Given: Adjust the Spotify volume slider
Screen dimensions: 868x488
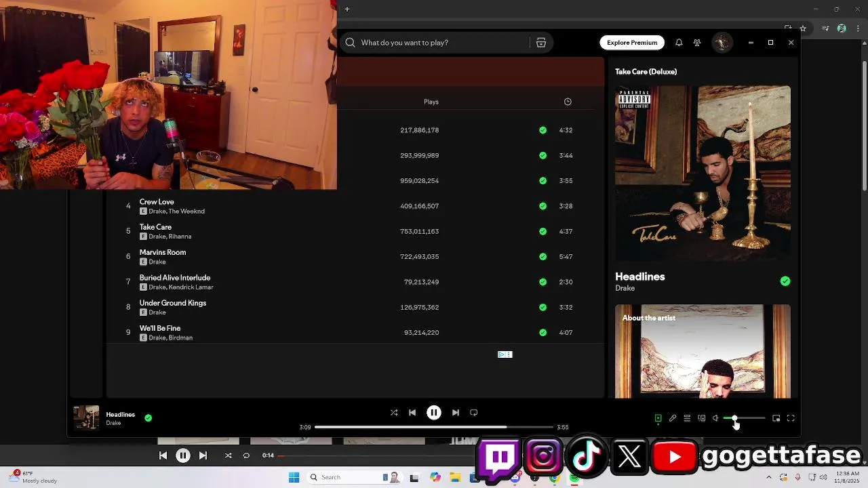Looking at the screenshot, I should click(x=745, y=418).
